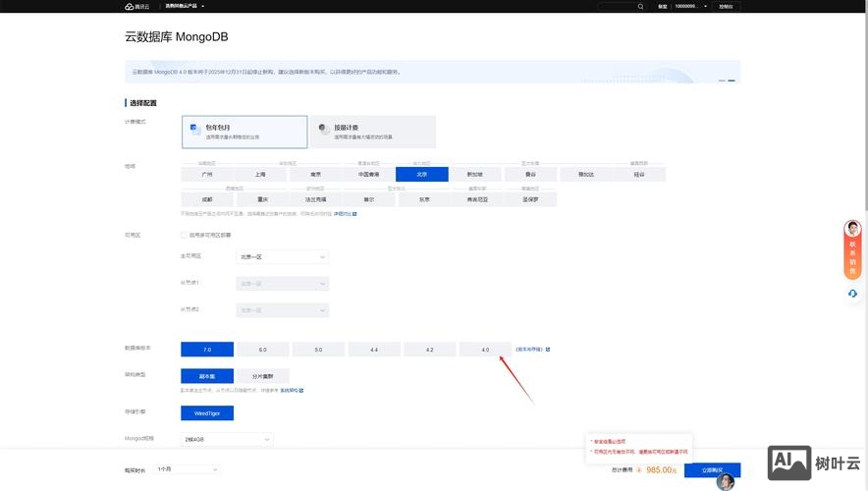Image resolution: width=868 pixels, height=491 pixels.
Task: Select 包年包月 billing mode
Action: coord(244,132)
